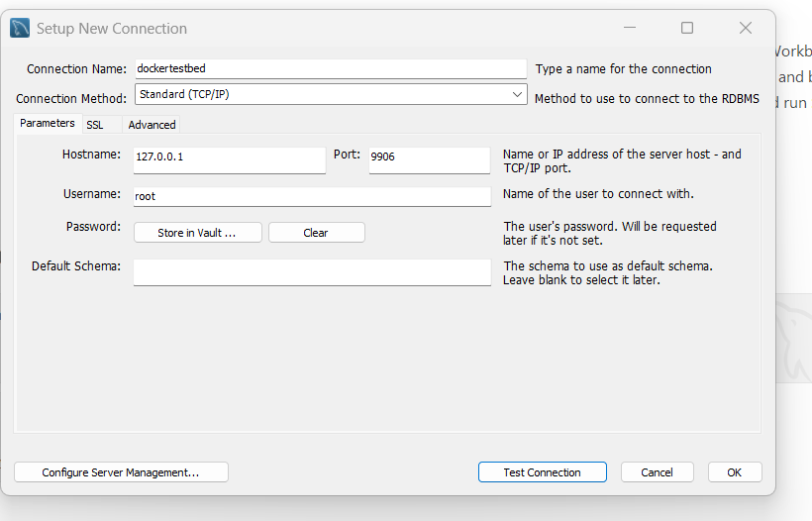The height and width of the screenshot is (521, 812).
Task: Switch to the Parameters tab
Action: coord(48,123)
